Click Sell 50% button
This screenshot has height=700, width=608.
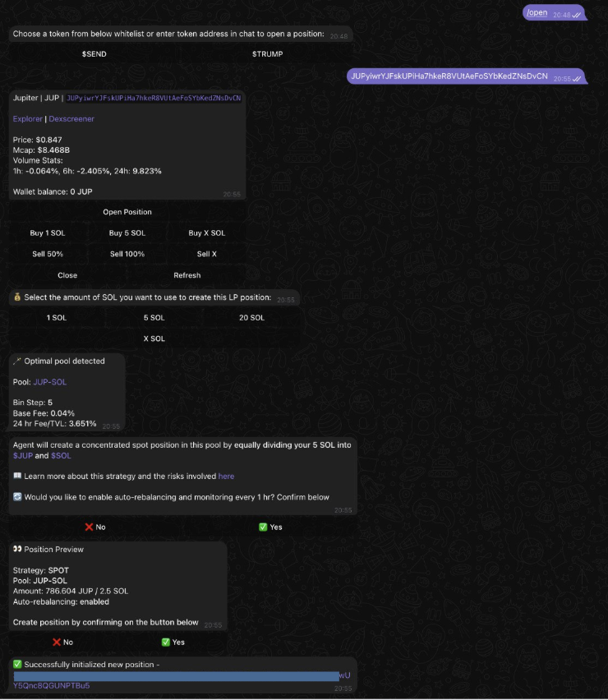tap(48, 254)
